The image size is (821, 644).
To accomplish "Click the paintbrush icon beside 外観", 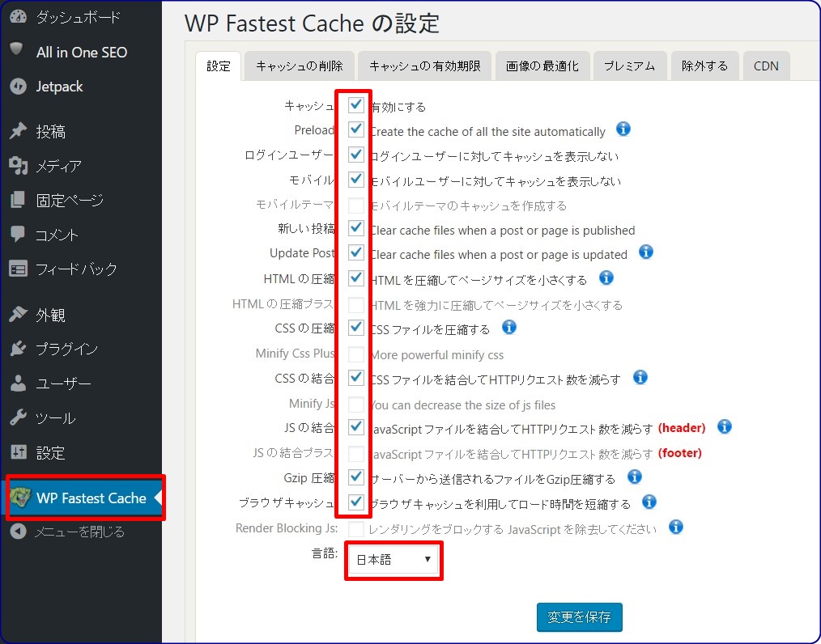I will [18, 314].
